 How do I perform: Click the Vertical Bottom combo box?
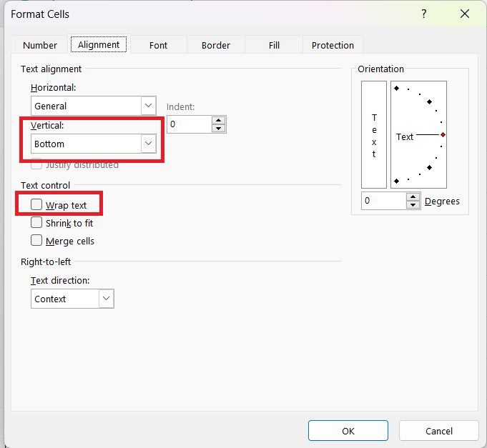(x=94, y=144)
